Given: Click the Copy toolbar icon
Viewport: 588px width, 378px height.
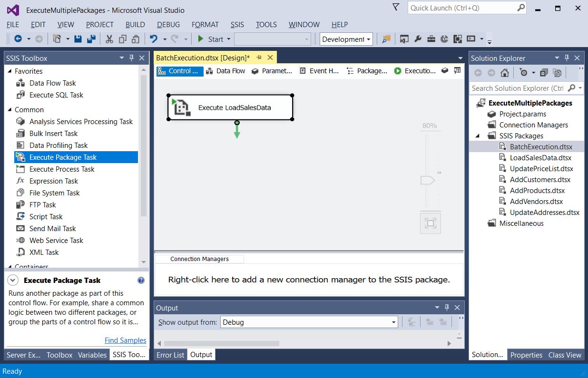Looking at the screenshot, I should pos(123,39).
